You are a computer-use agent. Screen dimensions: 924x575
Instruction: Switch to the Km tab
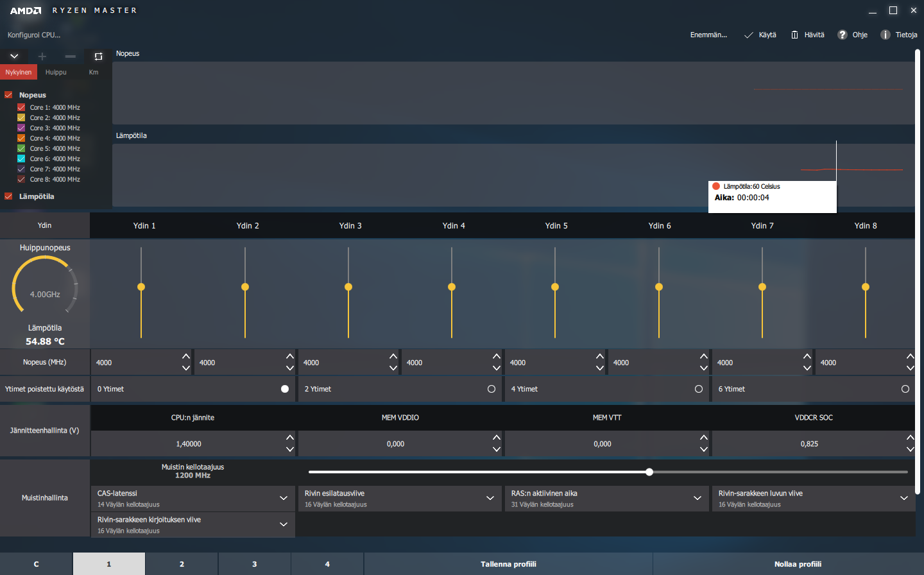(94, 73)
